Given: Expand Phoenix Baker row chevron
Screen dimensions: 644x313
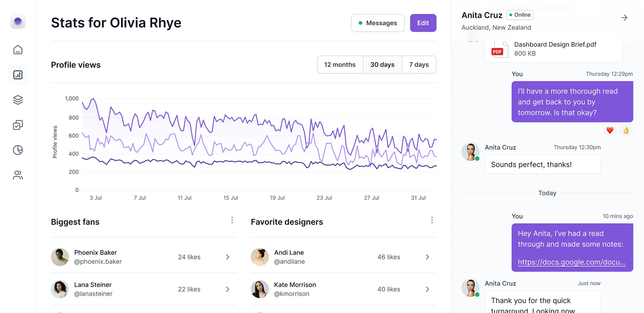Looking at the screenshot, I should click(227, 257).
